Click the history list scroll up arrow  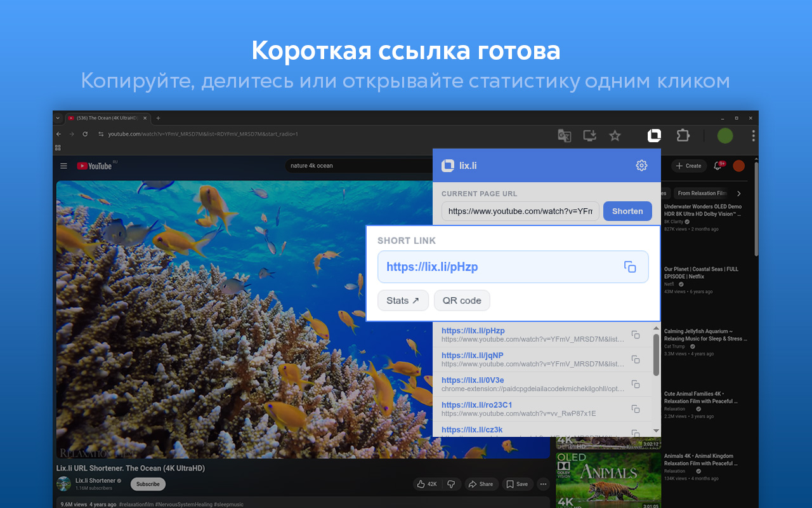point(656,328)
